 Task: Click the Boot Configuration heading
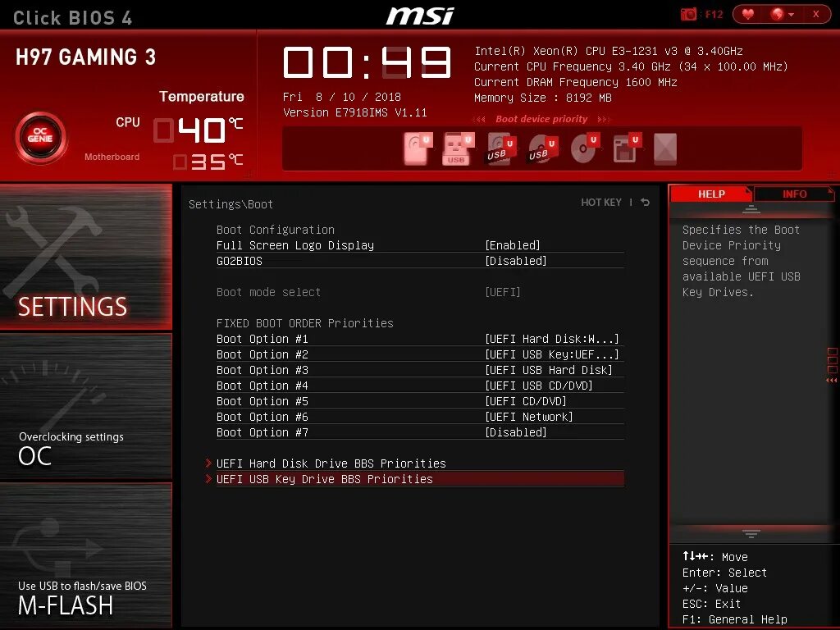click(x=276, y=230)
